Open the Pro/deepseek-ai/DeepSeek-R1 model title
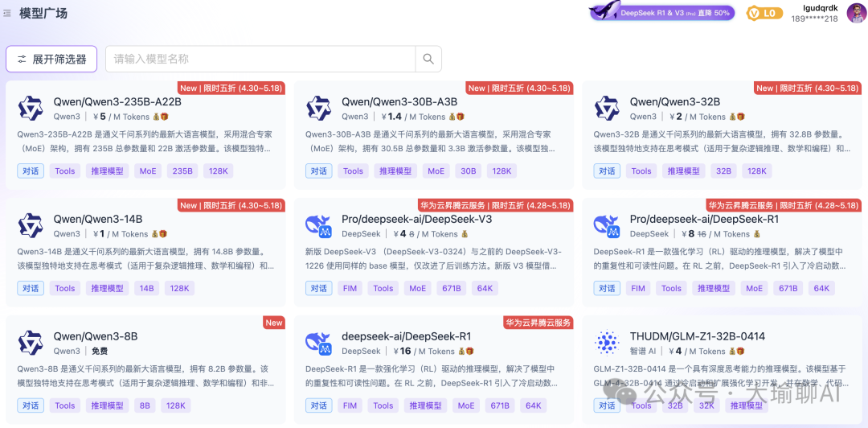 pyautogui.click(x=704, y=219)
